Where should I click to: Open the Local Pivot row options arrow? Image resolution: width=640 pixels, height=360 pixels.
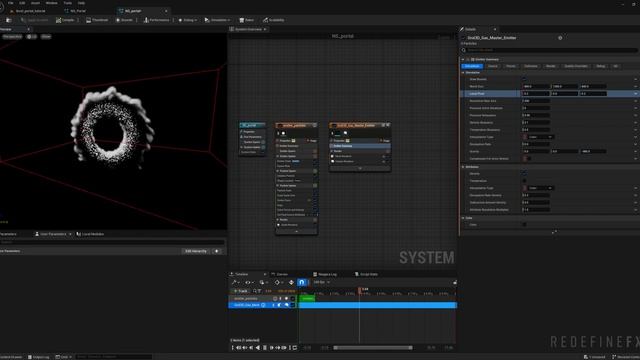click(x=636, y=93)
